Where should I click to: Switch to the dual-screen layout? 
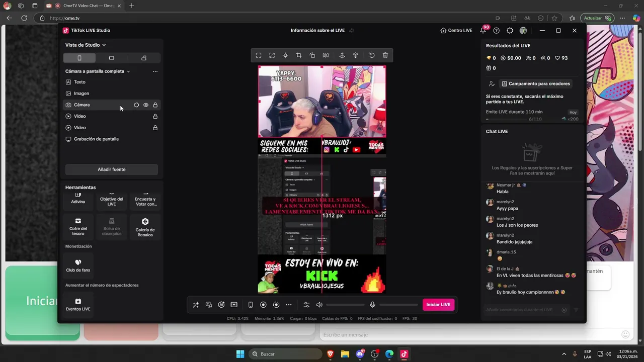point(144,58)
